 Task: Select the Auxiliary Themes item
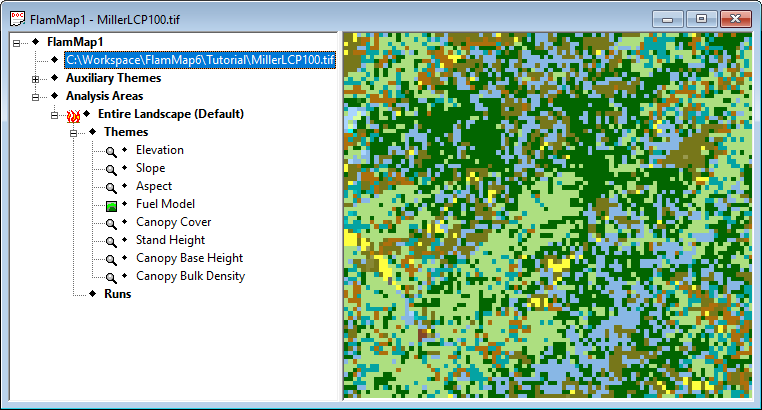[x=113, y=78]
